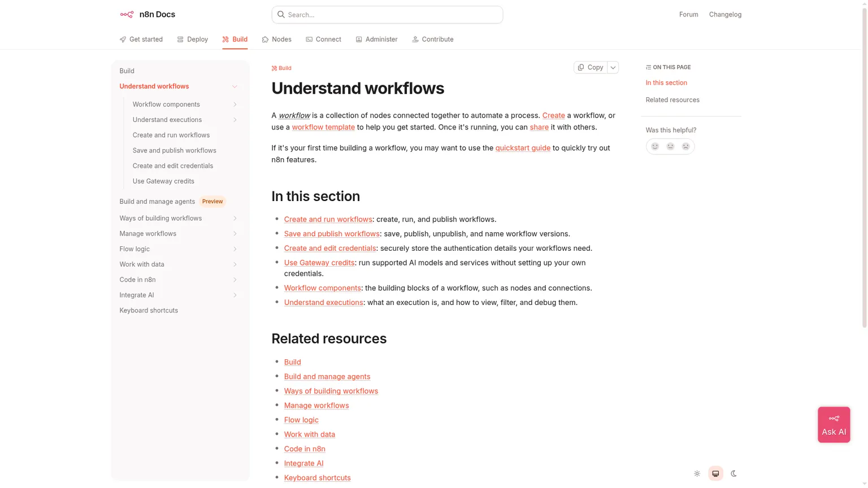The width and height of the screenshot is (868, 488).
Task: Expand the Integrate AI chevron
Action: (x=235, y=295)
